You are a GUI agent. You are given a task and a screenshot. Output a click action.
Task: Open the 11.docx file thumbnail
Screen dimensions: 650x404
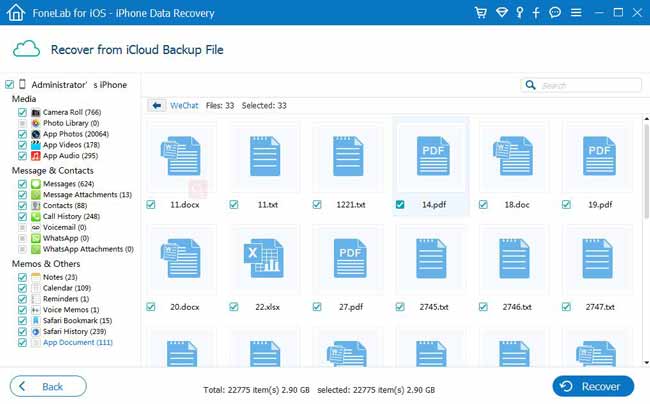(181, 156)
